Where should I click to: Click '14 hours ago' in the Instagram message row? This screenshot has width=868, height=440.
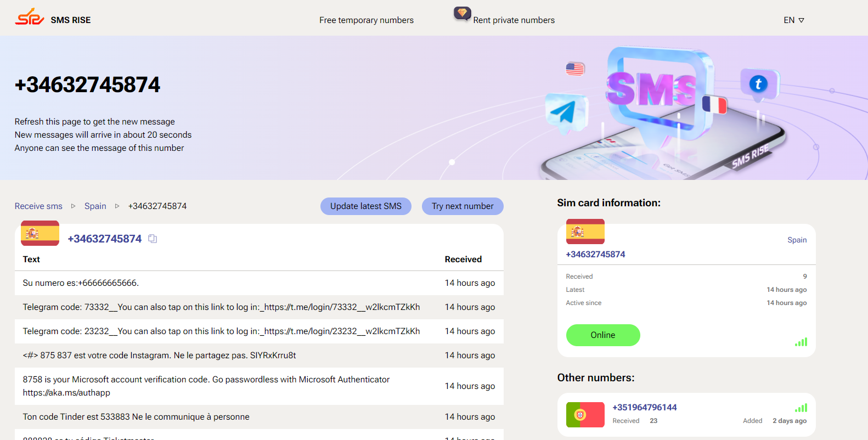(x=470, y=356)
